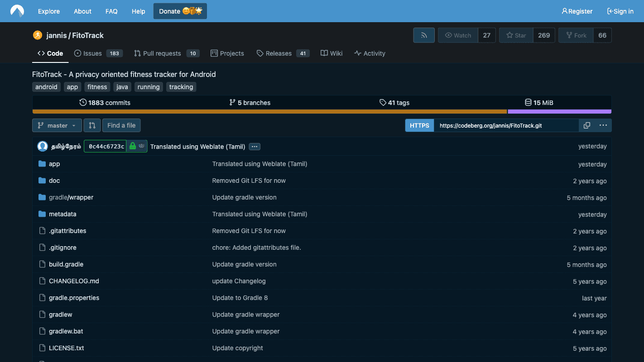Open the more clone options ellipsis
644x362 pixels.
click(x=603, y=125)
